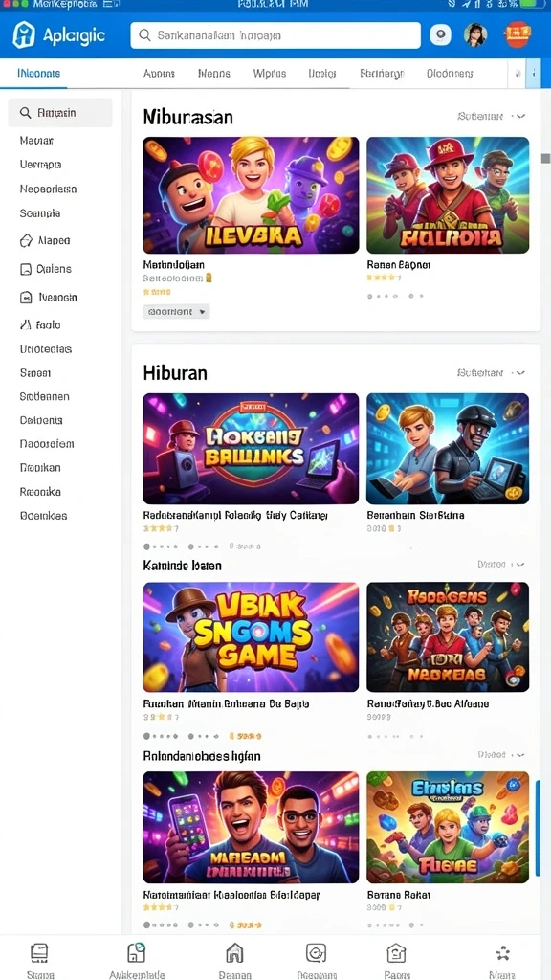The height and width of the screenshot is (980, 551).
Task: Open the Marketplace icon in bottom bar
Action: click(136, 952)
